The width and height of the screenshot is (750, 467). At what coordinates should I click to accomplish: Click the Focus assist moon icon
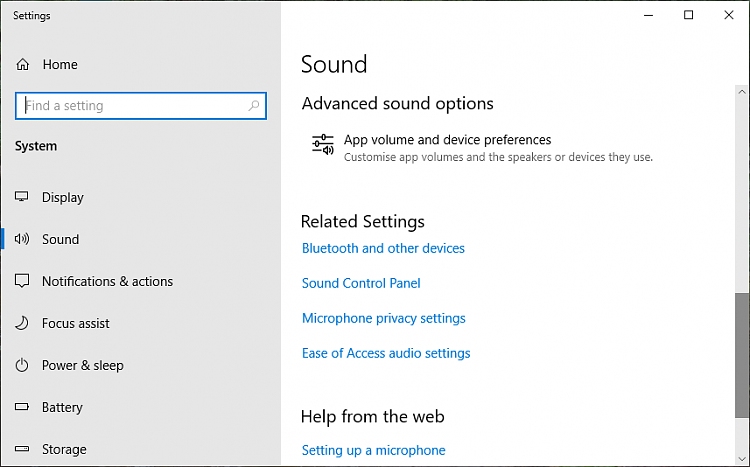(22, 324)
